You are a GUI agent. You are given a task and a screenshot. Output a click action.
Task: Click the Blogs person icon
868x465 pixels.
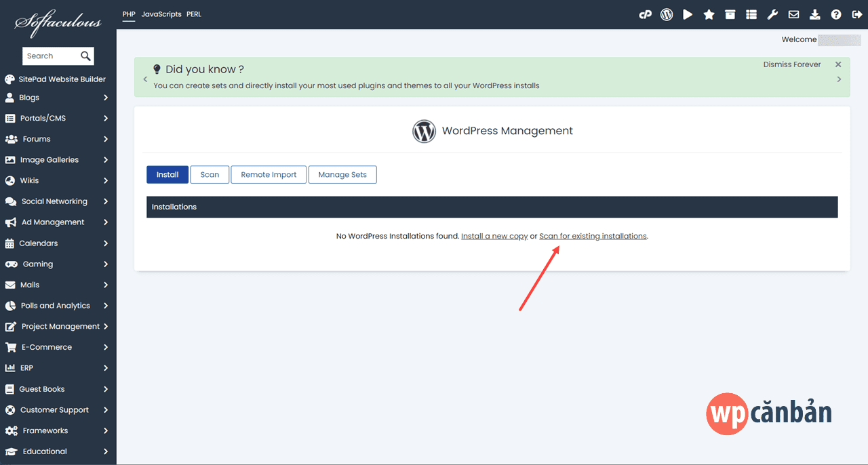pyautogui.click(x=9, y=98)
